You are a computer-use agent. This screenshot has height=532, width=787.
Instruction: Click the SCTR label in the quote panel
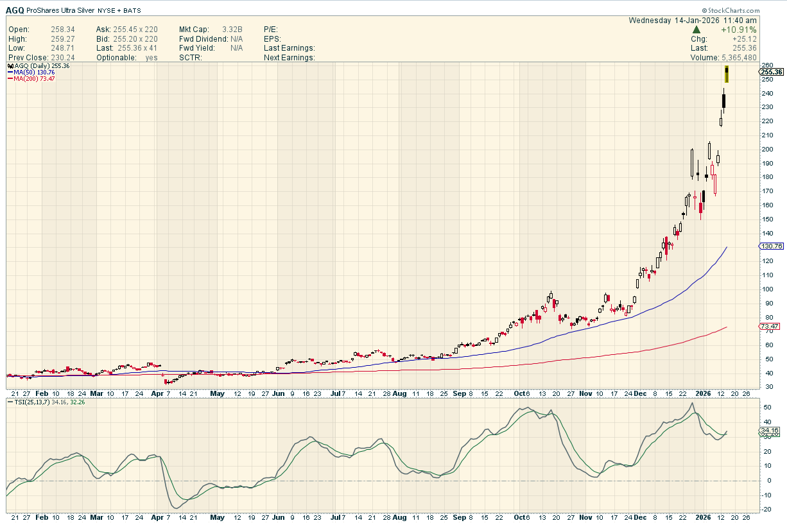(x=191, y=58)
